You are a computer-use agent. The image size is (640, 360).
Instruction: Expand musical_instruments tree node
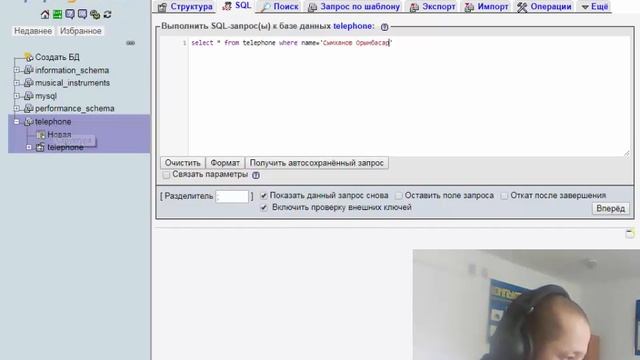click(17, 83)
